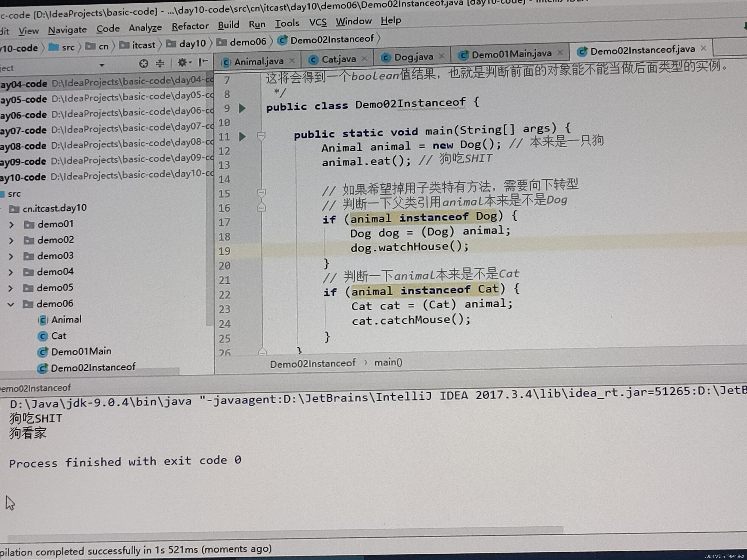Collapse the demo06 package
This screenshot has height=560, width=747.
coord(11,305)
